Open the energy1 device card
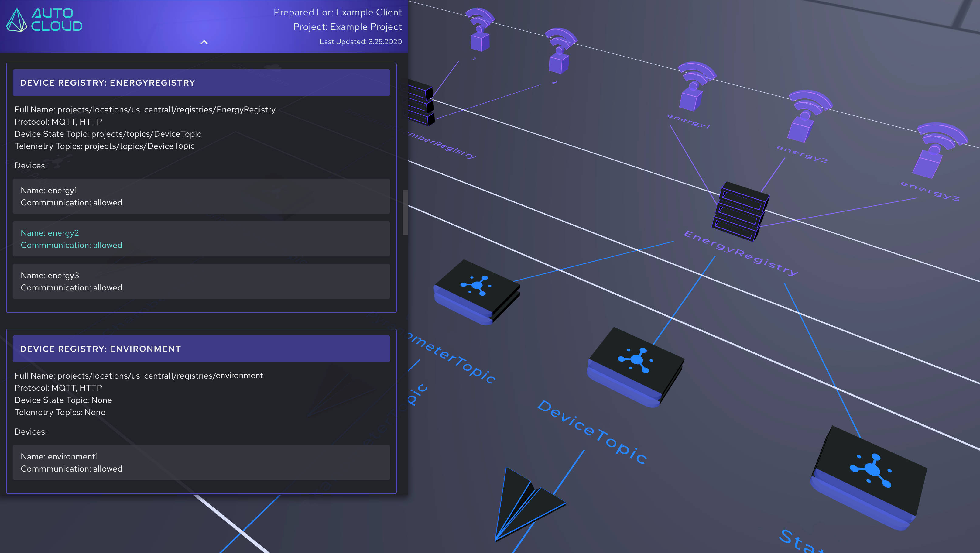Viewport: 980px width, 553px height. [201, 196]
